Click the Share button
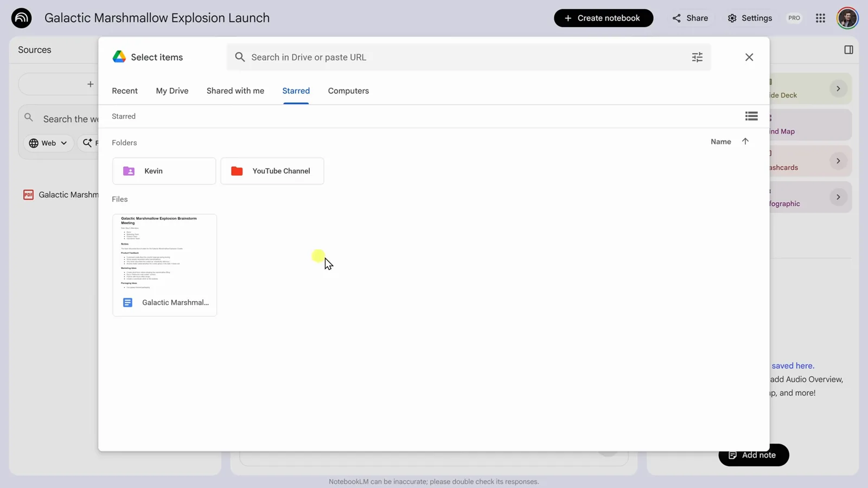Image resolution: width=868 pixels, height=488 pixels. (x=690, y=18)
